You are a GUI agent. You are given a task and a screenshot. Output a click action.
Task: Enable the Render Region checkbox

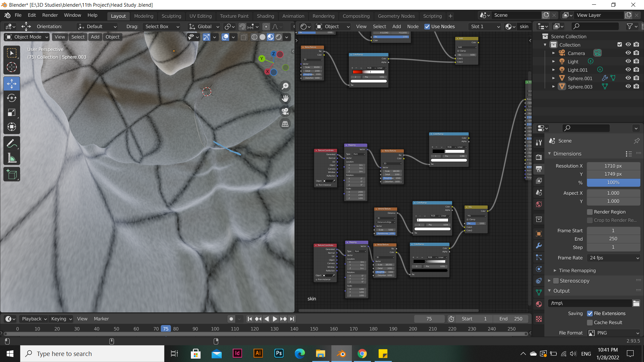pos(590,212)
